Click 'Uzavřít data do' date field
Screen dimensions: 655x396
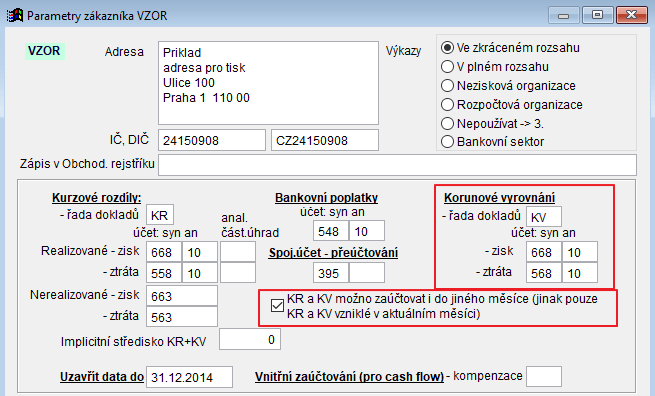(189, 377)
